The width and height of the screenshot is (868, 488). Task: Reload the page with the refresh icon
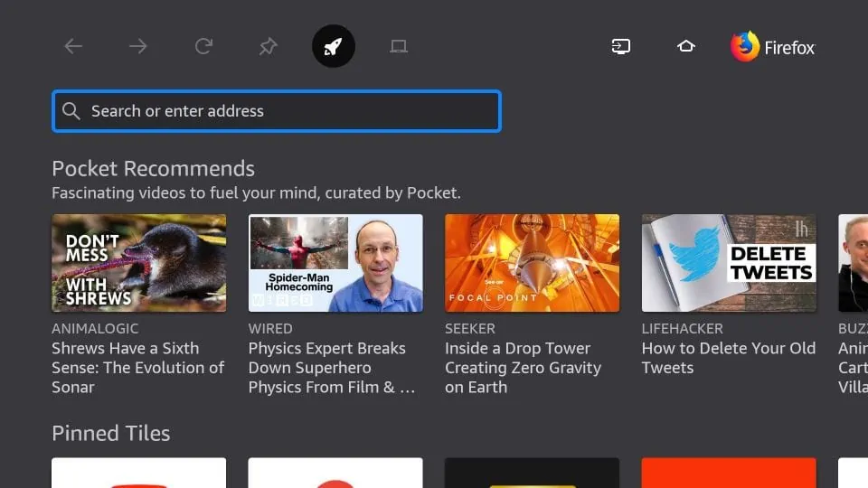tap(203, 46)
